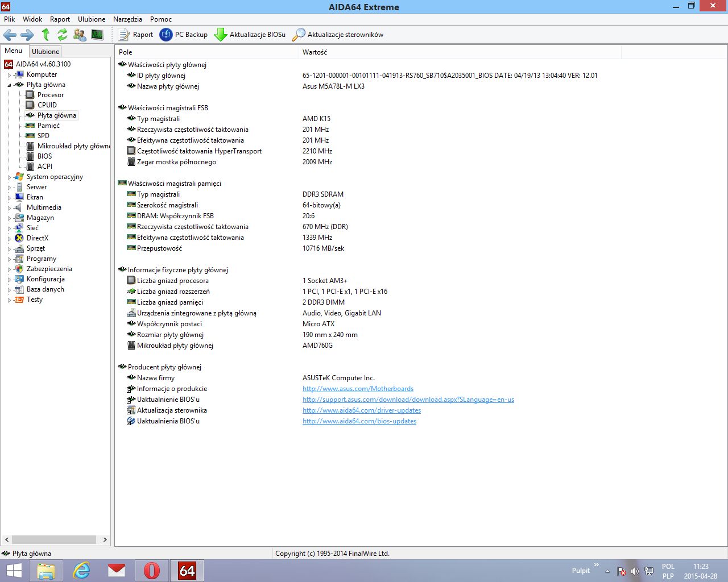The height and width of the screenshot is (582, 728).
Task: Click the sidebar horizontal scrollbar left arrow
Action: click(x=7, y=540)
